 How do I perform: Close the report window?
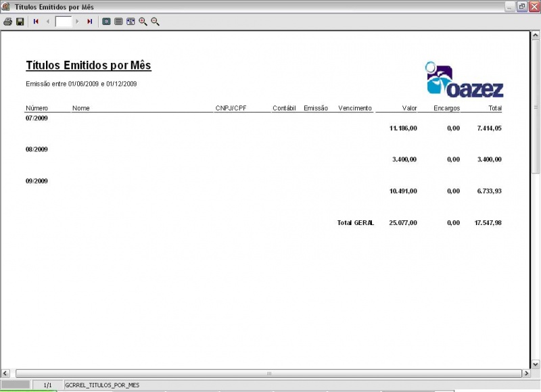pyautogui.click(x=534, y=7)
